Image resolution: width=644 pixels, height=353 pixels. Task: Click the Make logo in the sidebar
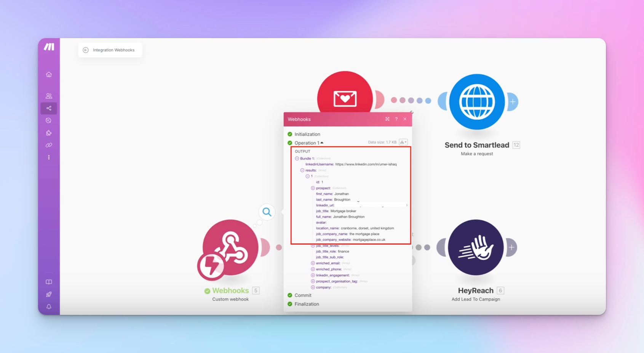[x=49, y=47]
